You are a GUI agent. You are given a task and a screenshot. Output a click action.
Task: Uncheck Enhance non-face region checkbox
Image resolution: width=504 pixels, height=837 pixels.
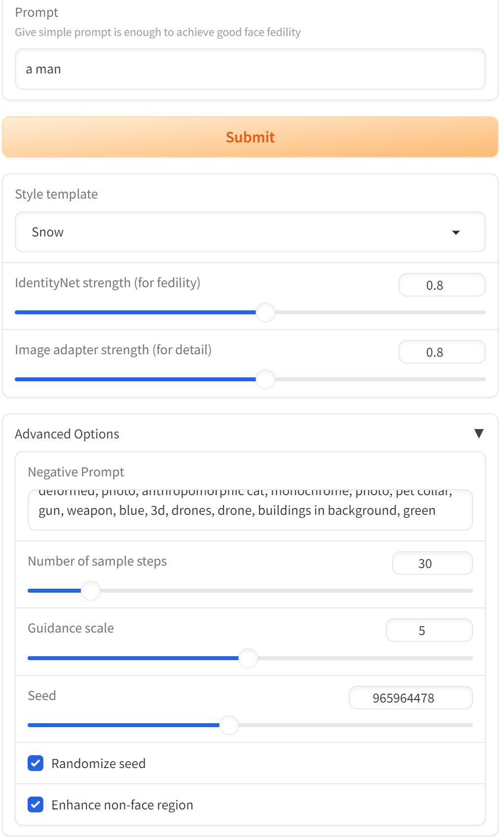(35, 804)
